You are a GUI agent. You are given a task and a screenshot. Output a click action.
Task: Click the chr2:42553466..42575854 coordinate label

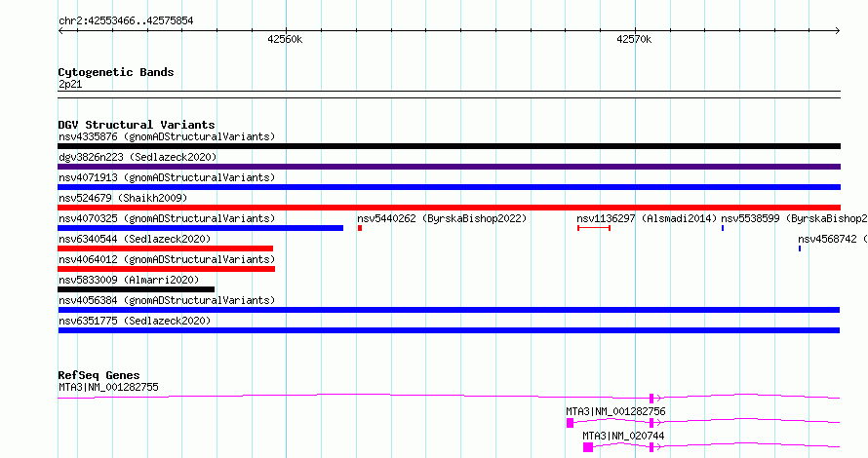click(126, 21)
